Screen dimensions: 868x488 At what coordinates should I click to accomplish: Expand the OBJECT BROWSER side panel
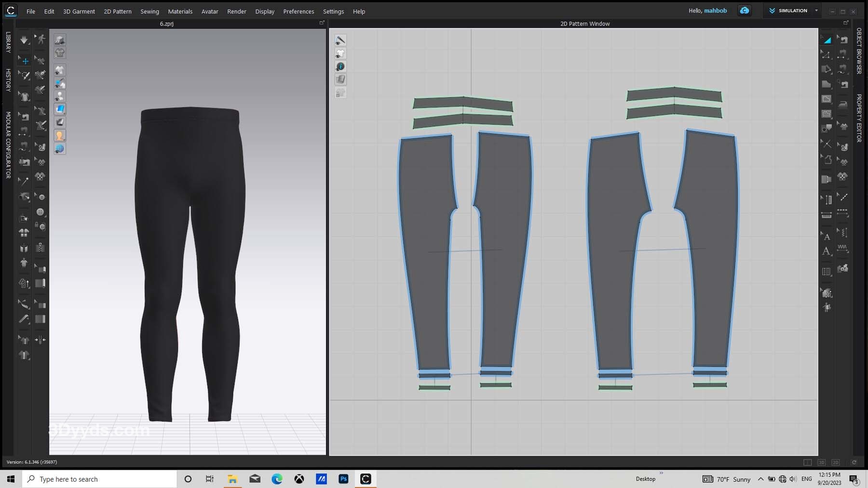coord(859,51)
